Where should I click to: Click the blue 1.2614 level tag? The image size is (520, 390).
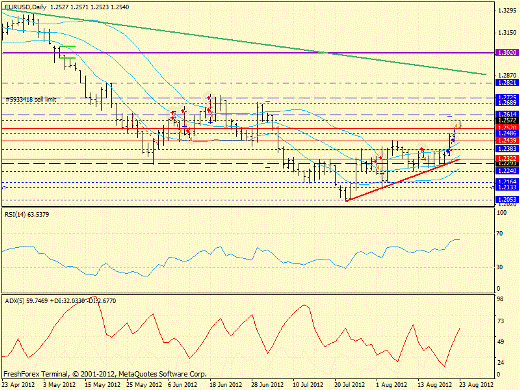point(506,114)
